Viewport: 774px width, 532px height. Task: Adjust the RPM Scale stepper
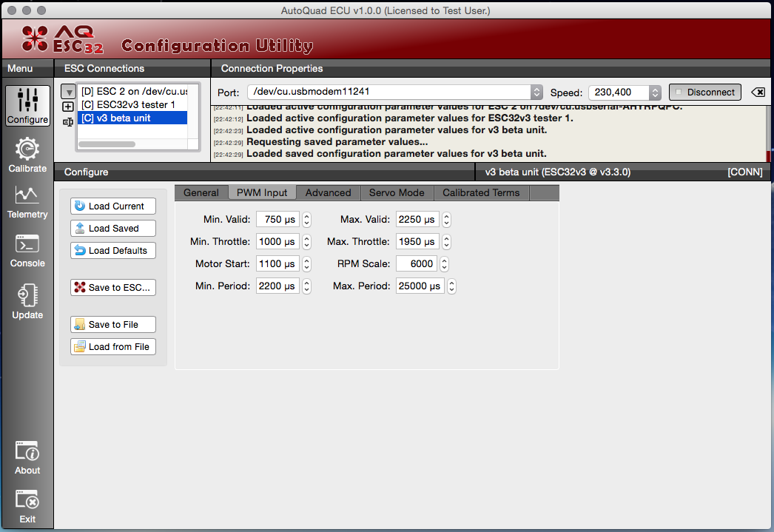[x=444, y=264]
